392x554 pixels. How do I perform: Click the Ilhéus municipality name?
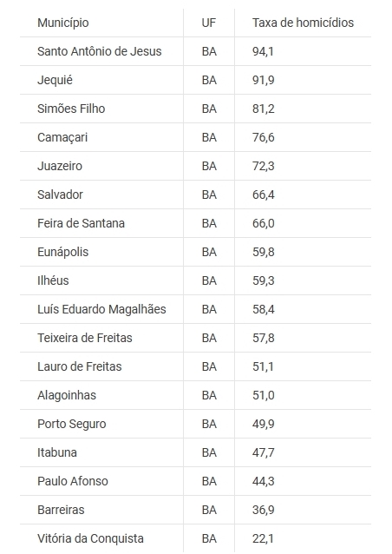click(53, 280)
